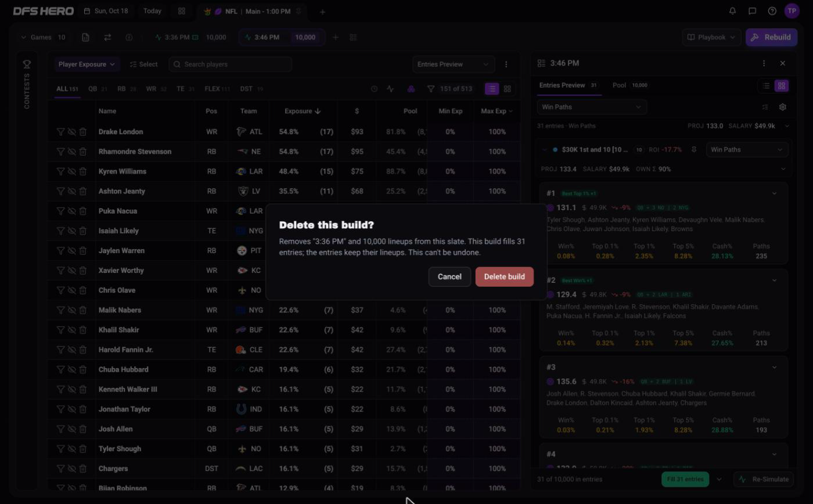The height and width of the screenshot is (504, 813).
Task: Open the three-dot menu next to Entries Preview dropdown
Action: pyautogui.click(x=506, y=64)
